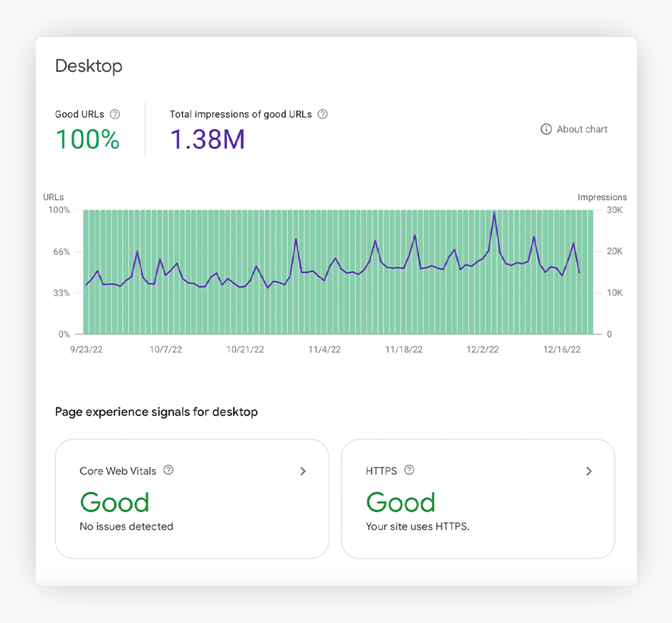
Task: Select the 12/16/22 date axis label
Action: pyautogui.click(x=563, y=350)
